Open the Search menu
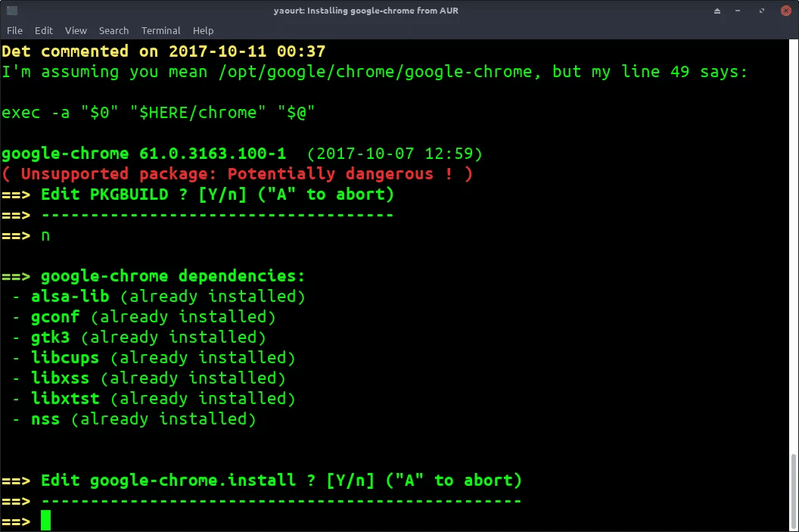Image resolution: width=799 pixels, height=532 pixels. coord(113,30)
